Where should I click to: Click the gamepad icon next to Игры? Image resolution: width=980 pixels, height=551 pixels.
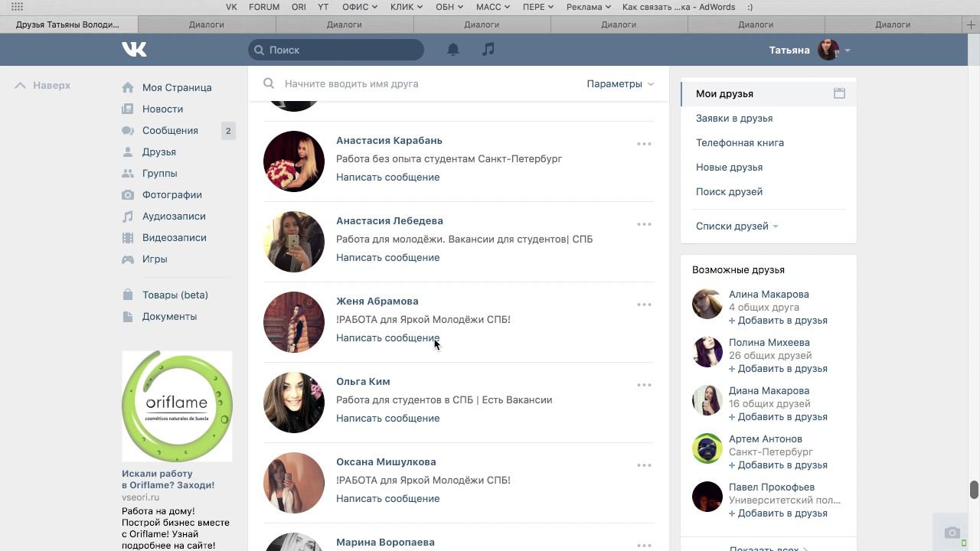pos(128,259)
